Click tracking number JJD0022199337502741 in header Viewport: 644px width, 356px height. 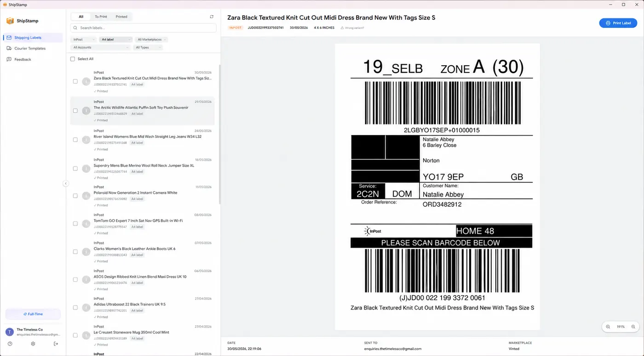[x=265, y=28]
